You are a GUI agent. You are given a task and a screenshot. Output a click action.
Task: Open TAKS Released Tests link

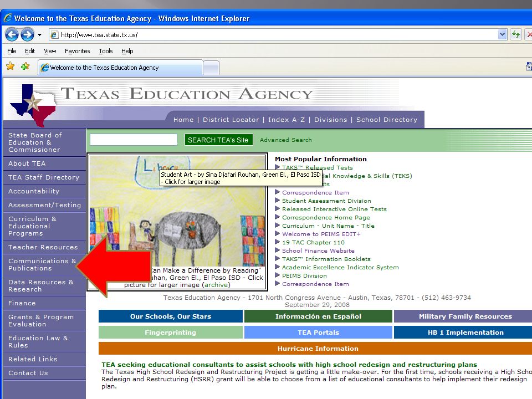[x=317, y=167]
